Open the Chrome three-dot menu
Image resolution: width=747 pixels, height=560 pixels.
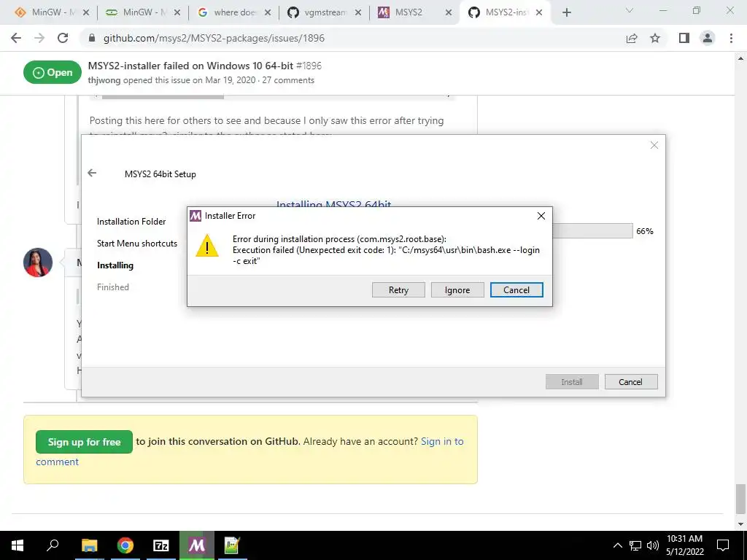tap(731, 38)
